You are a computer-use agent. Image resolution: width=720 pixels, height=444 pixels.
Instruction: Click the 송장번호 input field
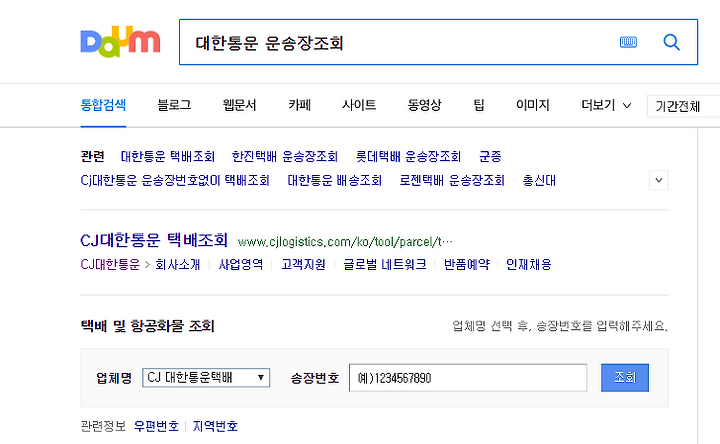point(468,378)
